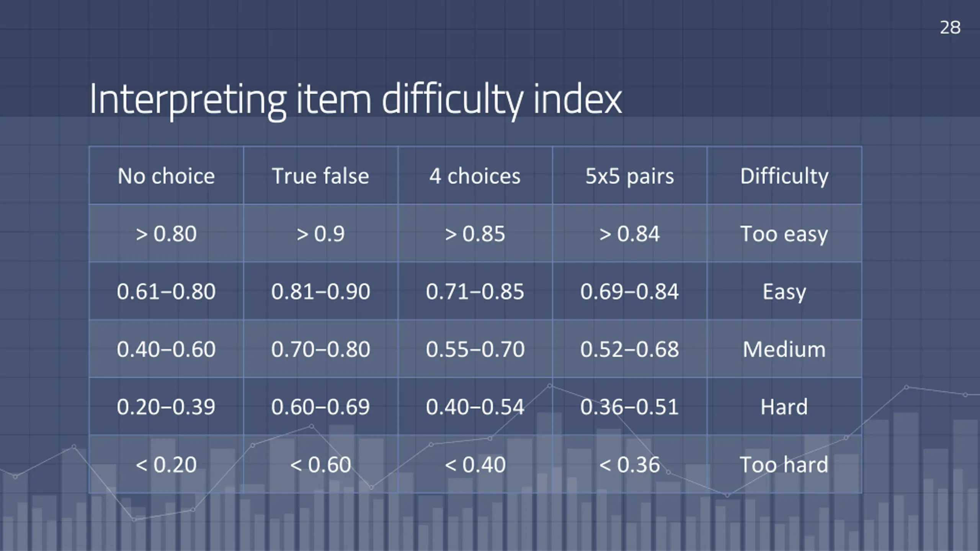Select the "> 0.84" table cell
The image size is (980, 551).
[630, 234]
